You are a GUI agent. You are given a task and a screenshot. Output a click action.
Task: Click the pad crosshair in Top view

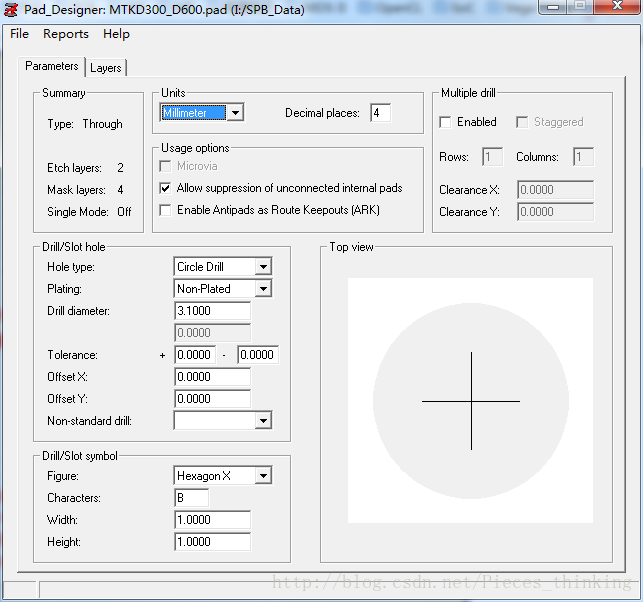(471, 401)
